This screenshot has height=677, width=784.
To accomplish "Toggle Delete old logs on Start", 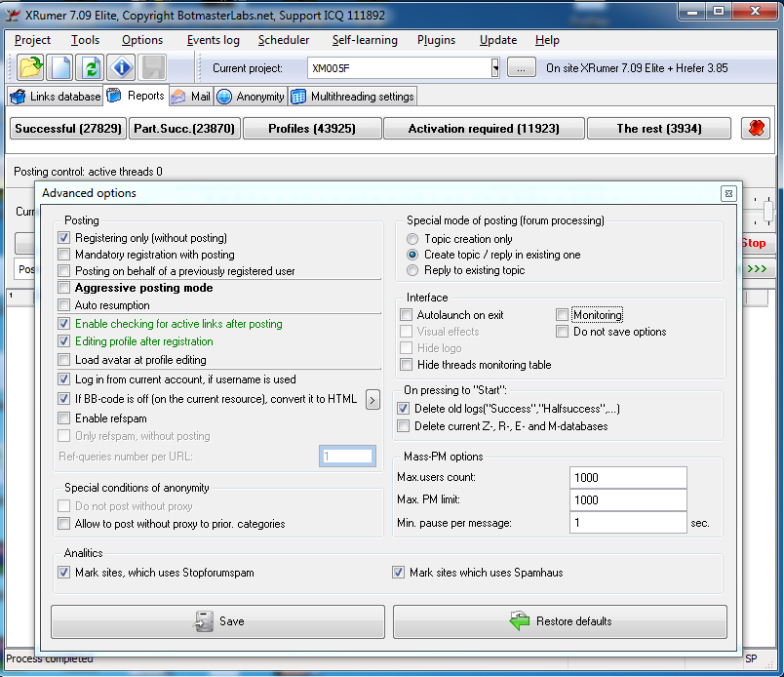I will pos(403,409).
